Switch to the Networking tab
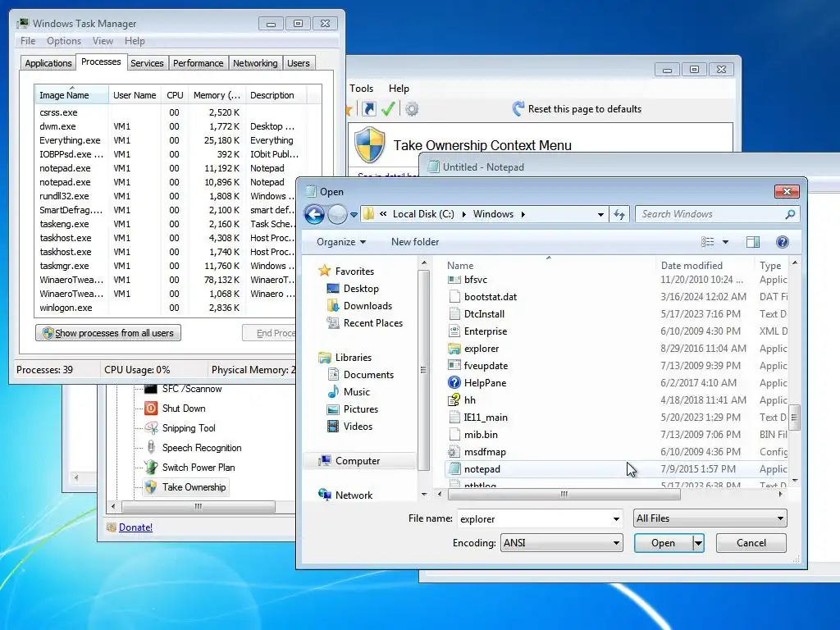 [255, 63]
